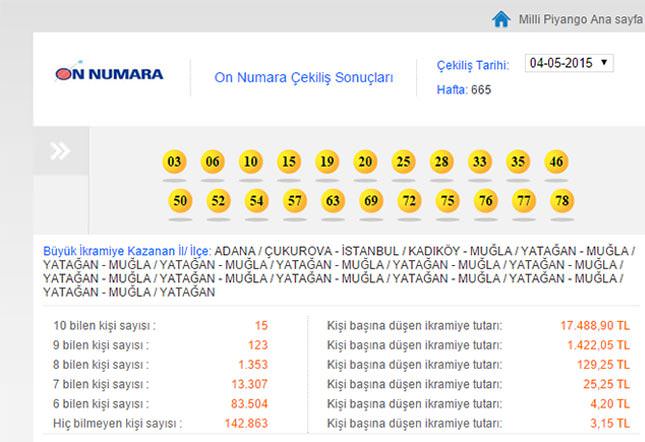Click winner count value 13.307
645x442 pixels.
point(250,384)
